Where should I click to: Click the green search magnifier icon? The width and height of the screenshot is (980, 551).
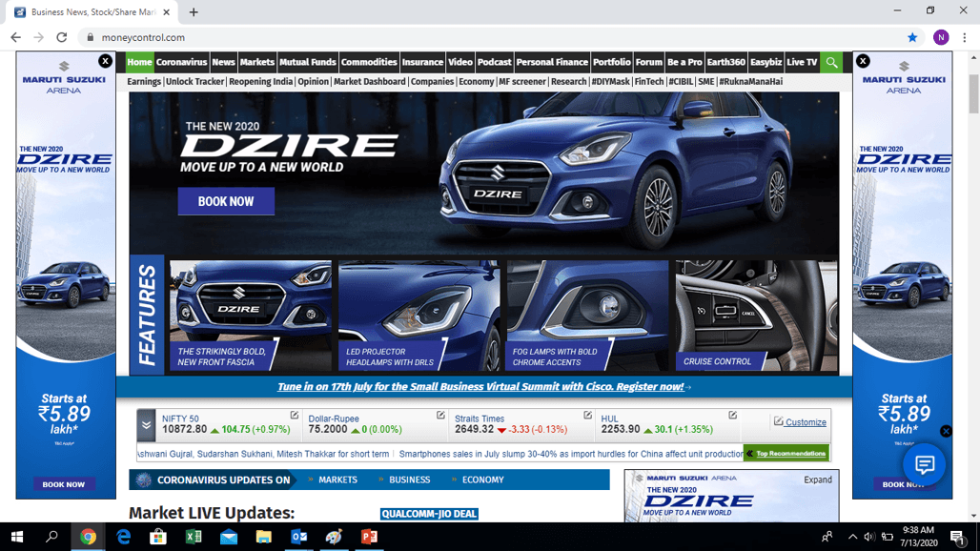tap(831, 62)
